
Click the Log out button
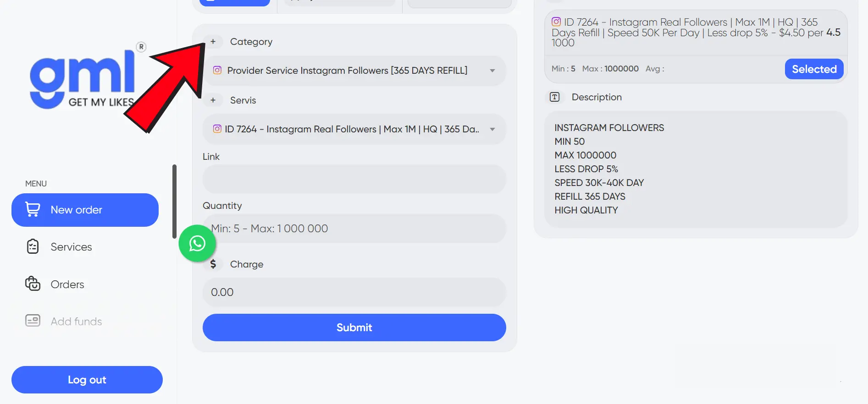click(x=87, y=380)
